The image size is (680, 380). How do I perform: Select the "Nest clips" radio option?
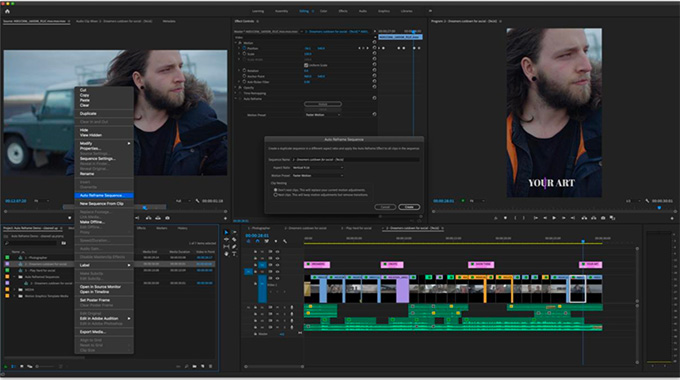(275, 195)
